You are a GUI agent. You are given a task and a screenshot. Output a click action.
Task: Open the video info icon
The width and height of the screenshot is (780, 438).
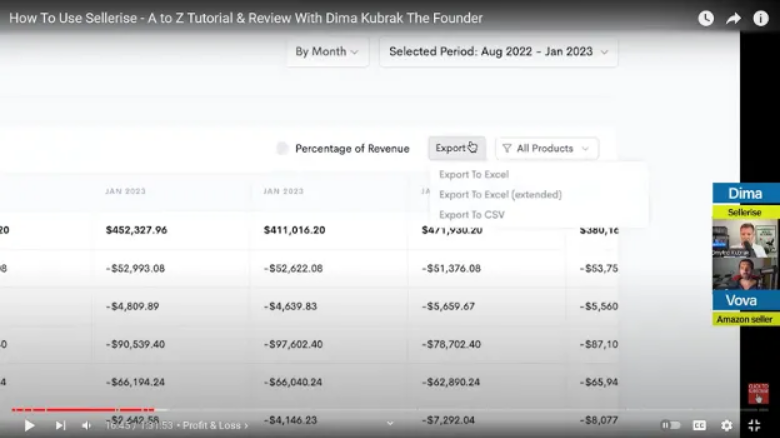click(x=761, y=18)
